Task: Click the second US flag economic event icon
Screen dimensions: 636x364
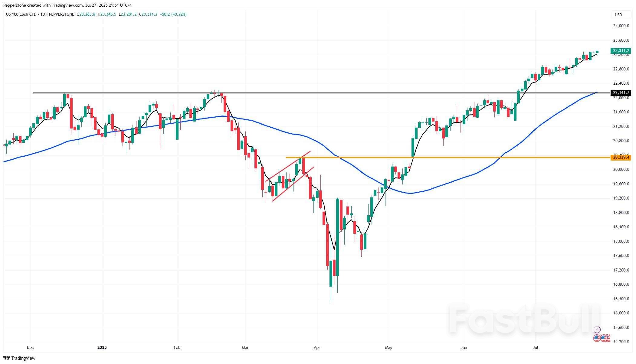Action: (x=604, y=338)
